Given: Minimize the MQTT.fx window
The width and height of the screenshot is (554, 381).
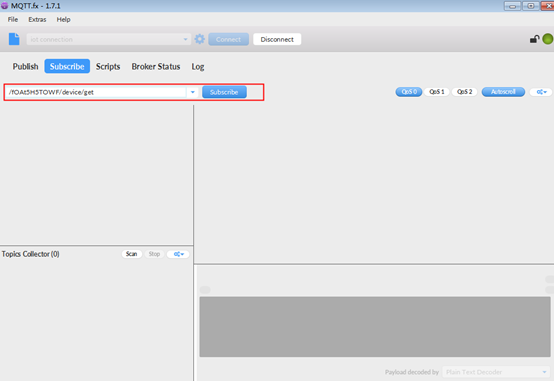Looking at the screenshot, I should pos(512,6).
